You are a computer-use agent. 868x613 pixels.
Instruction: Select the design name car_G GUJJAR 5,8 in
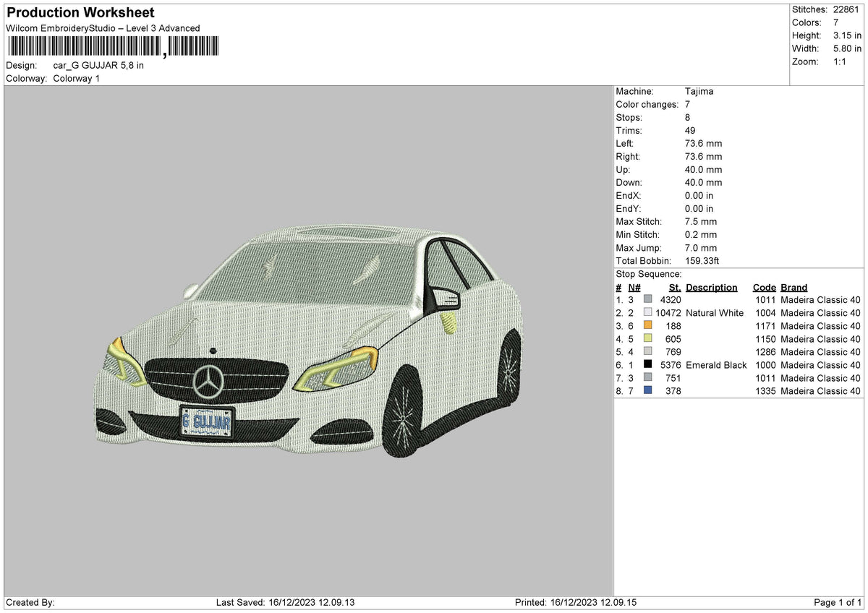(98, 66)
